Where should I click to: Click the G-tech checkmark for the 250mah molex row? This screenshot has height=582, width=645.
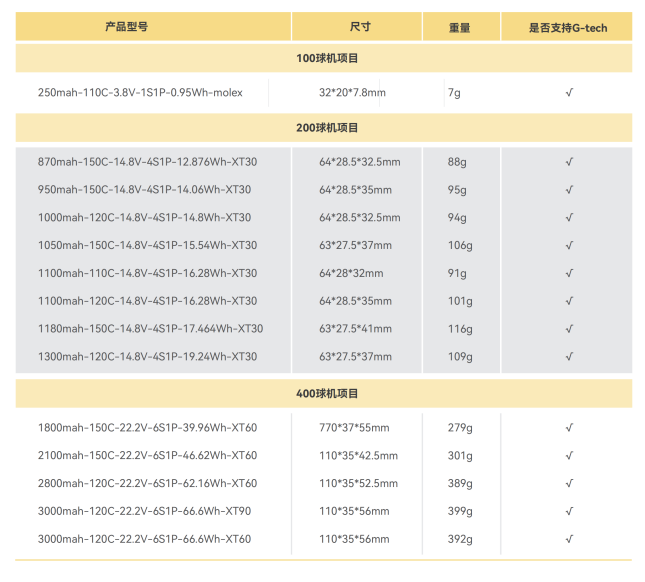(568, 93)
